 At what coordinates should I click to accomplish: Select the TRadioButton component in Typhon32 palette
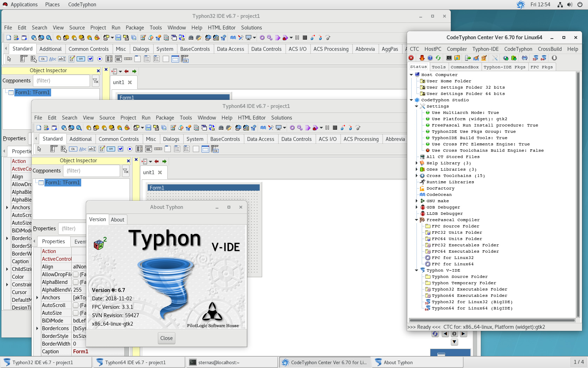tap(100, 59)
